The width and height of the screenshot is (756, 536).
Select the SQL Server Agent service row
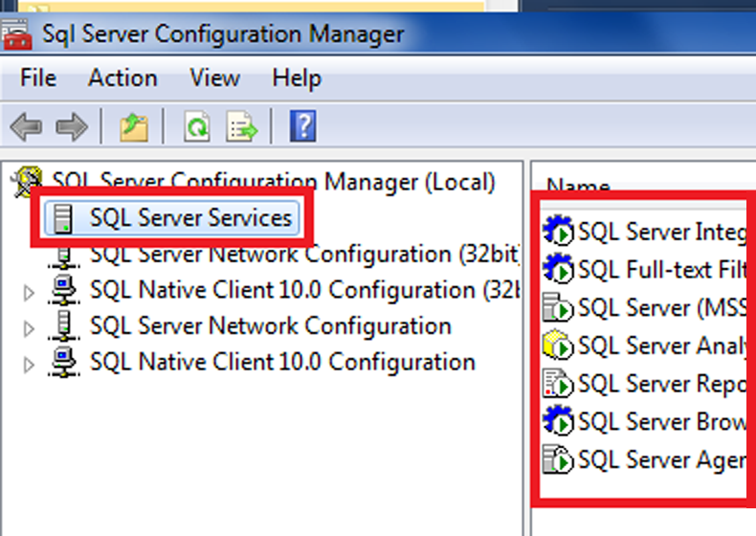(660, 459)
